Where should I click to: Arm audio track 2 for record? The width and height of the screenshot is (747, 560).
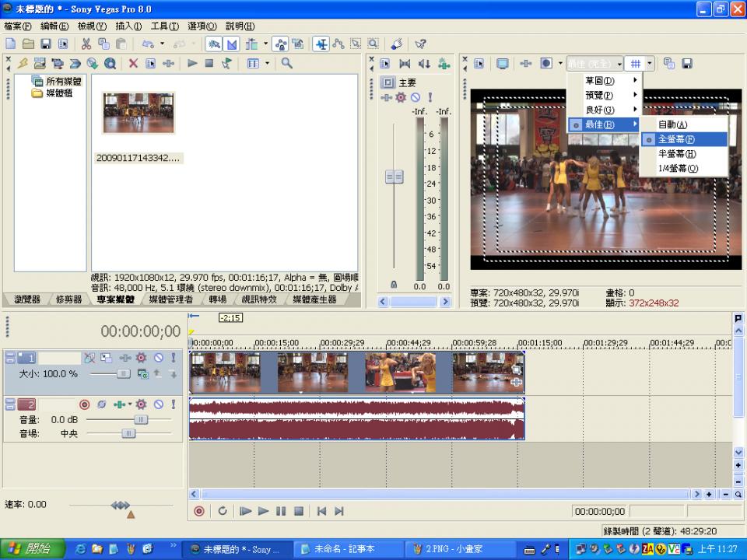point(85,404)
